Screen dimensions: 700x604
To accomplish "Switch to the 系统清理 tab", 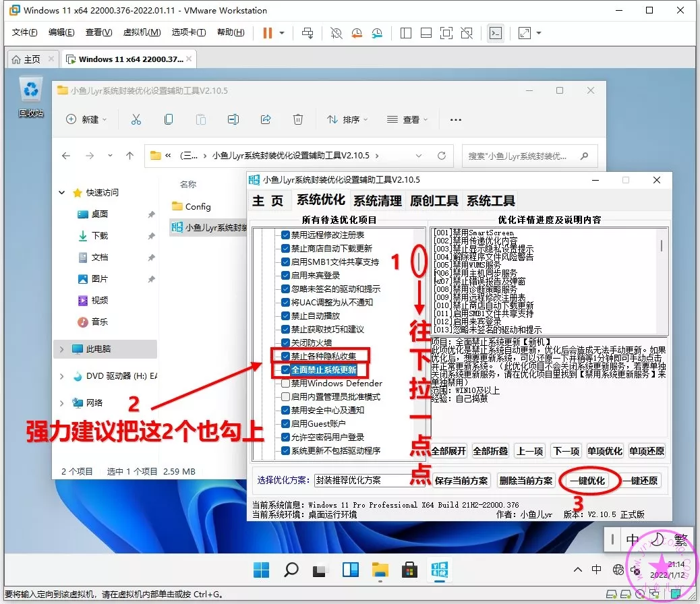I will (x=377, y=201).
